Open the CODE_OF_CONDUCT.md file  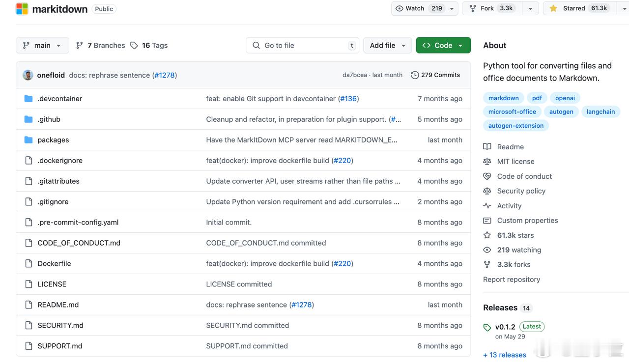79,243
